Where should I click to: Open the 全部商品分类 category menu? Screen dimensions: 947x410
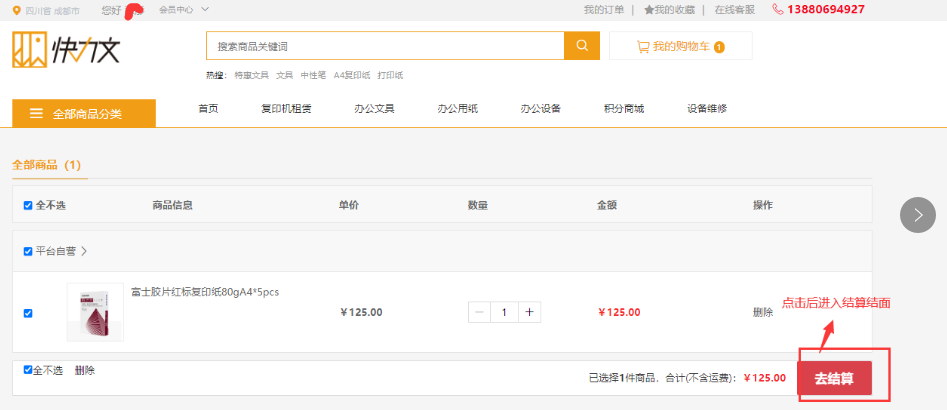[84, 114]
